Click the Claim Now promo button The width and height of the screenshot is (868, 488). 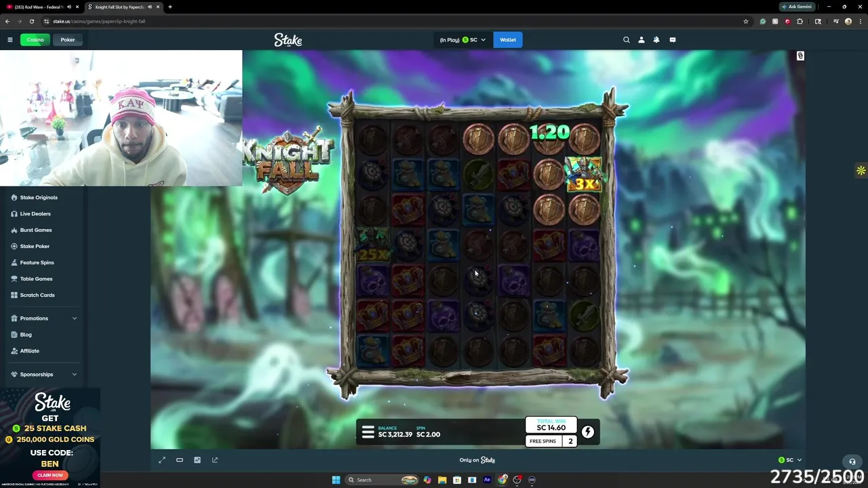pyautogui.click(x=50, y=475)
